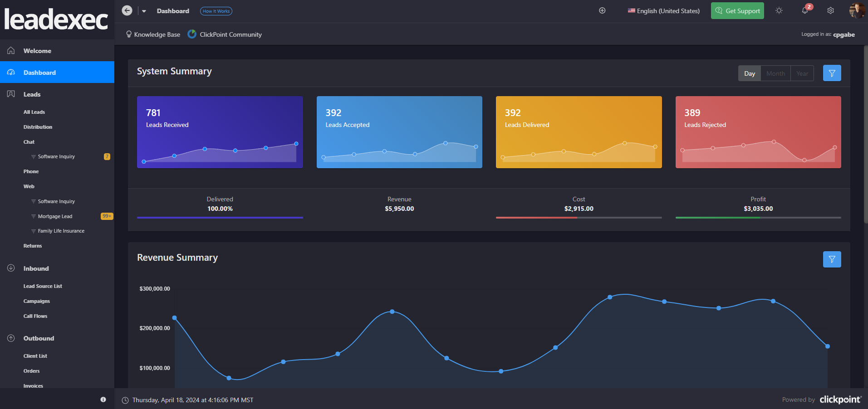
Task: Click the ClickPoint Community logo icon
Action: click(x=192, y=34)
